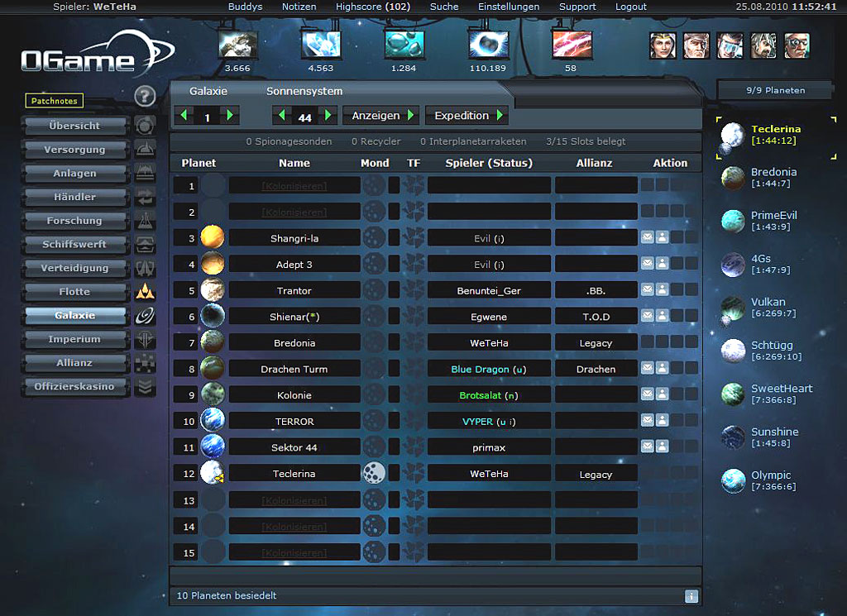Go to previous galaxy with left arrow

184,115
